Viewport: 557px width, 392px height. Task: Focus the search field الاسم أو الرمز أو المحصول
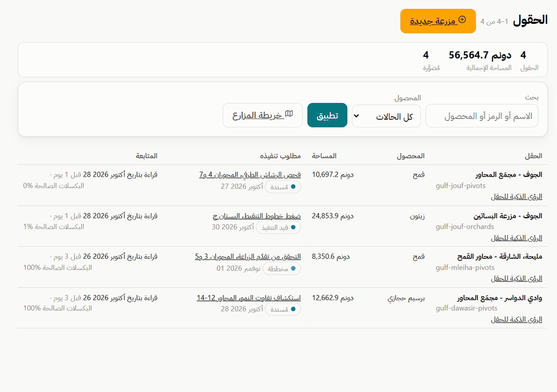(482, 116)
